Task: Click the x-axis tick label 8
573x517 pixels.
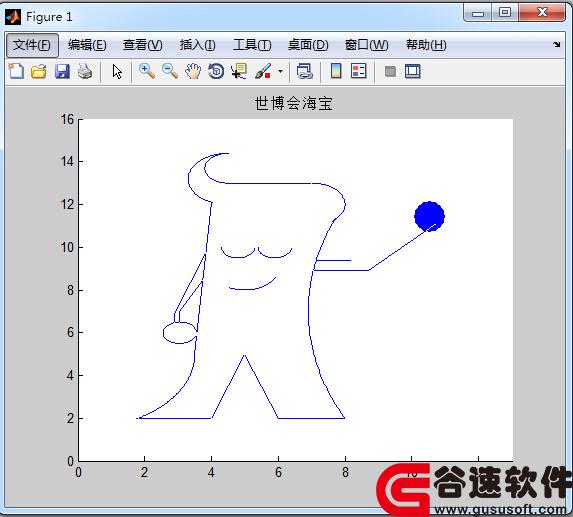Action: click(x=345, y=472)
